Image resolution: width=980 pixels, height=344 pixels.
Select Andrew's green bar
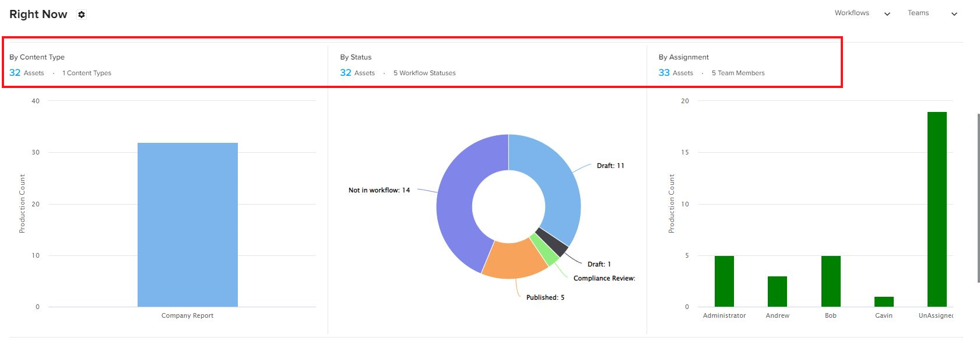[777, 292]
